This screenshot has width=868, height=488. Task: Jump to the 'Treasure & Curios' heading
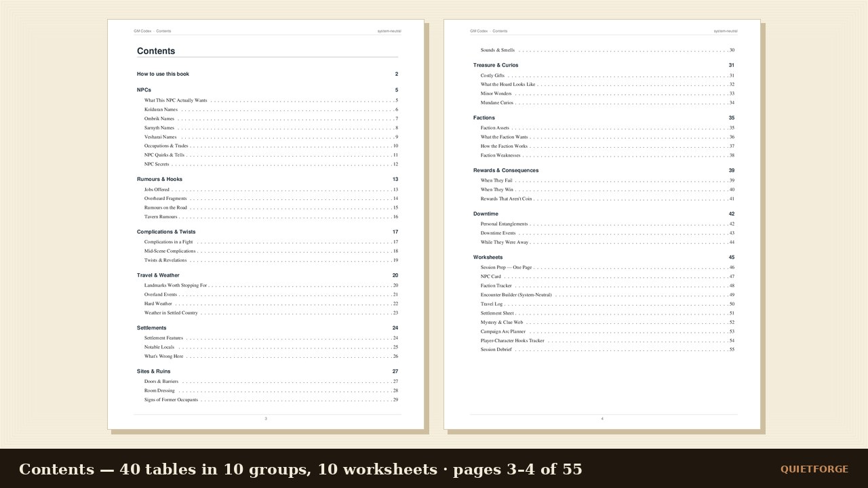coord(604,65)
